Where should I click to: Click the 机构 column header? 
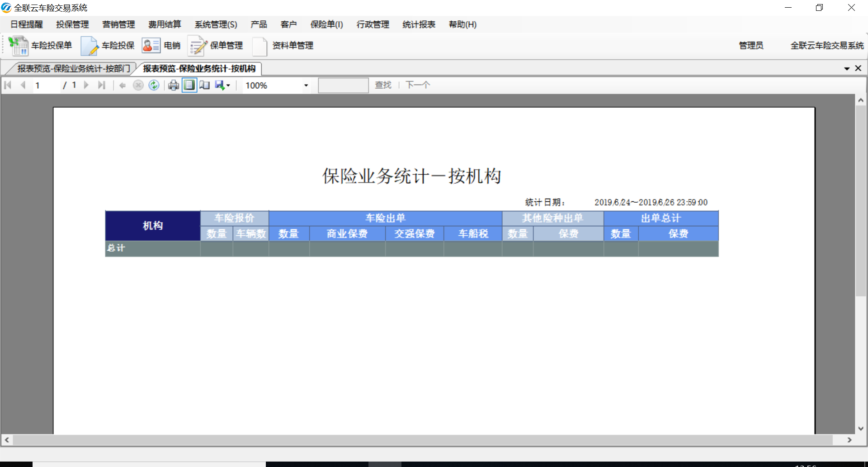click(153, 226)
